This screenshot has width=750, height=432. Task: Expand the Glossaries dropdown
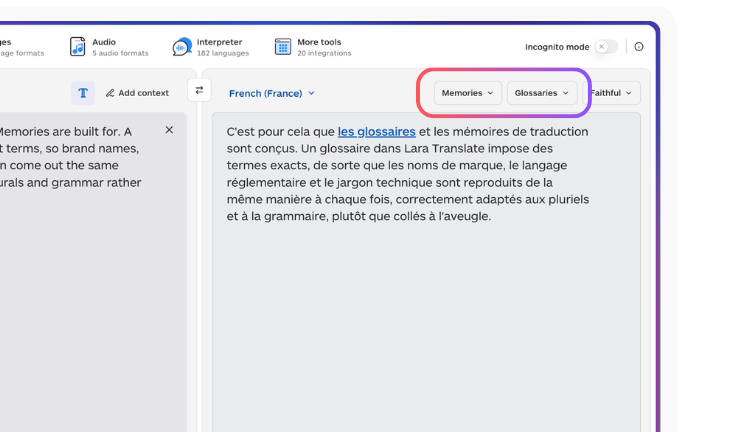tap(542, 93)
